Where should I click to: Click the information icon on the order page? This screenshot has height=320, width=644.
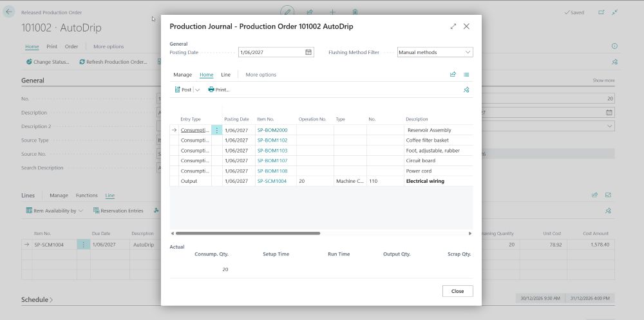click(x=614, y=46)
